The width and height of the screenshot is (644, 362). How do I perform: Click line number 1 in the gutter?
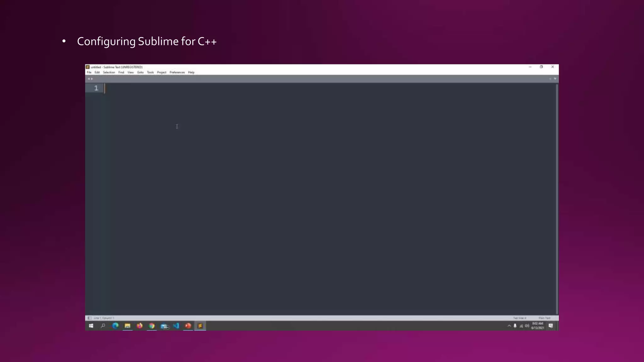pyautogui.click(x=96, y=88)
